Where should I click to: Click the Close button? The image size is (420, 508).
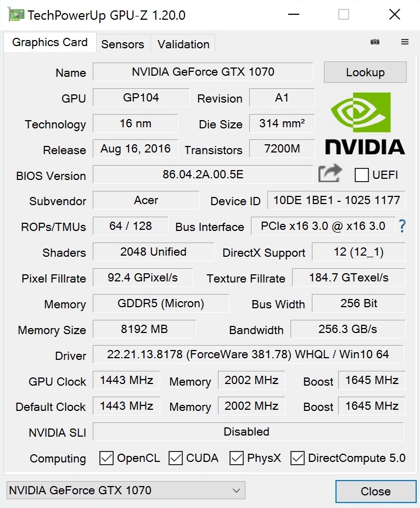pos(376,491)
